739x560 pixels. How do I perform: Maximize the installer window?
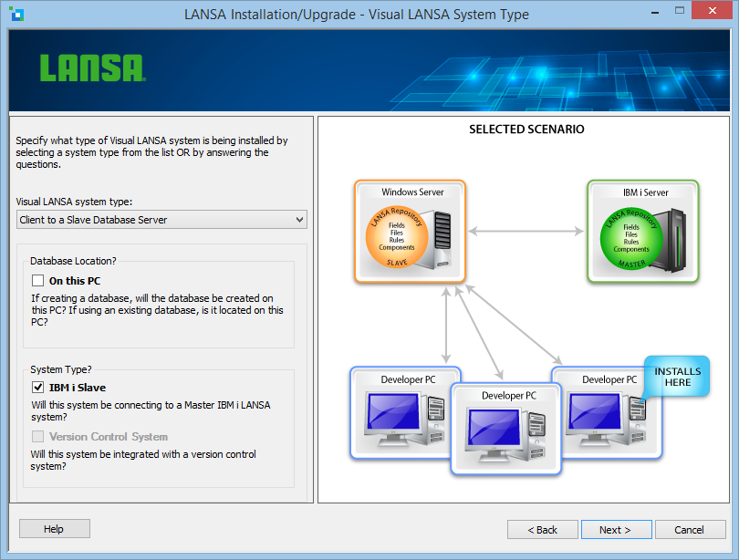(679, 10)
